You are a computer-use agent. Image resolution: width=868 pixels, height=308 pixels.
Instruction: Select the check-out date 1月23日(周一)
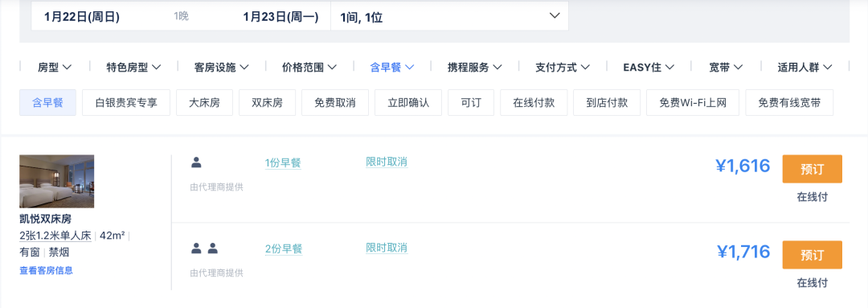pos(280,17)
